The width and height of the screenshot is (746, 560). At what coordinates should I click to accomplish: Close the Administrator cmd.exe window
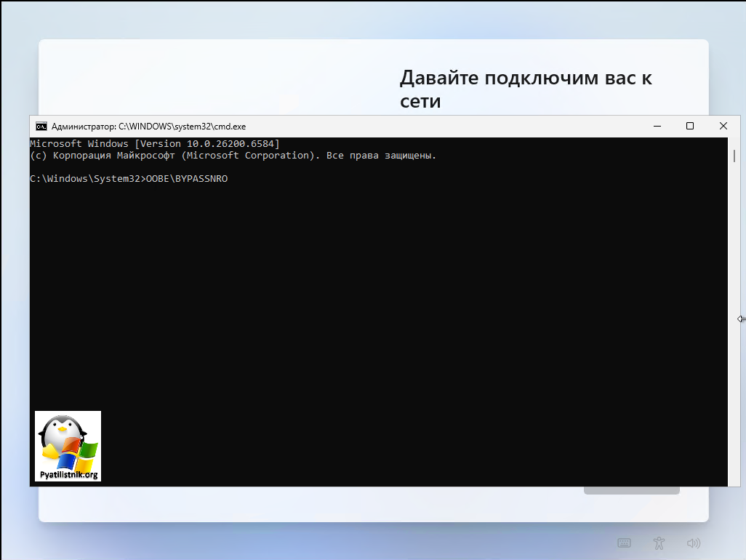click(723, 126)
